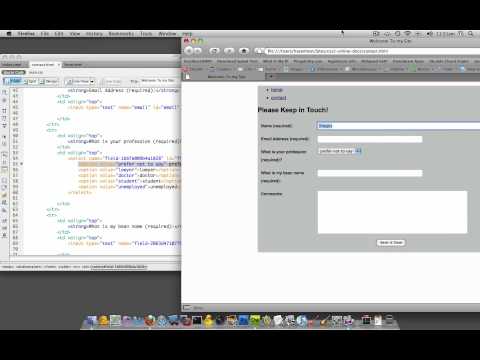
Task: Switch to Design view in Dreamweaver
Action: click(49, 81)
